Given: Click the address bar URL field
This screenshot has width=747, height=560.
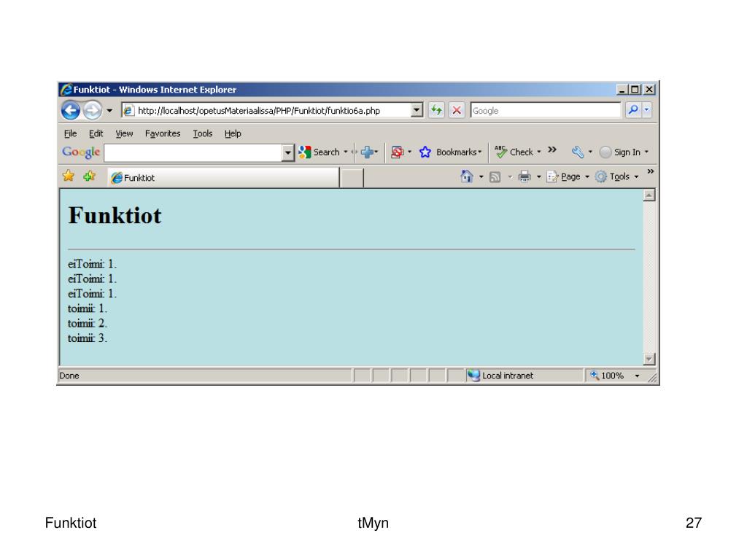Looking at the screenshot, I should point(267,111).
